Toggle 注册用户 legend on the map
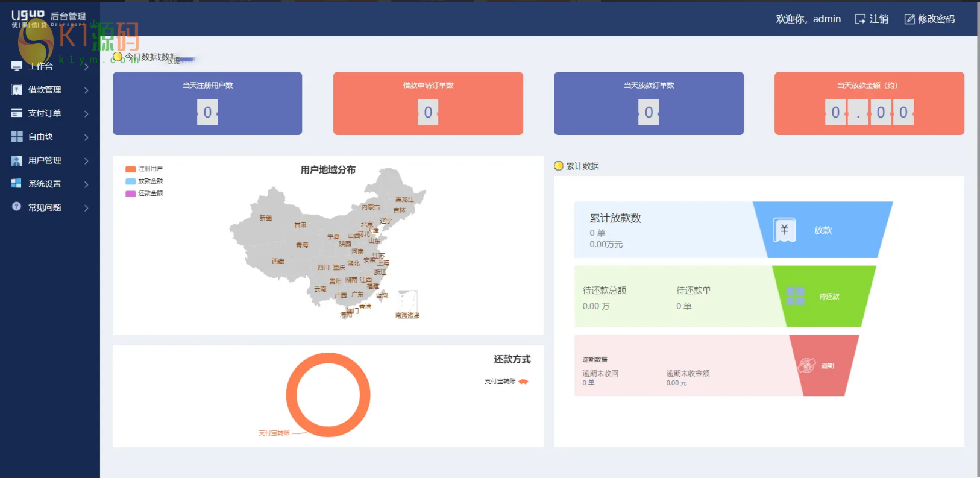Image resolution: width=980 pixels, height=478 pixels. click(144, 169)
